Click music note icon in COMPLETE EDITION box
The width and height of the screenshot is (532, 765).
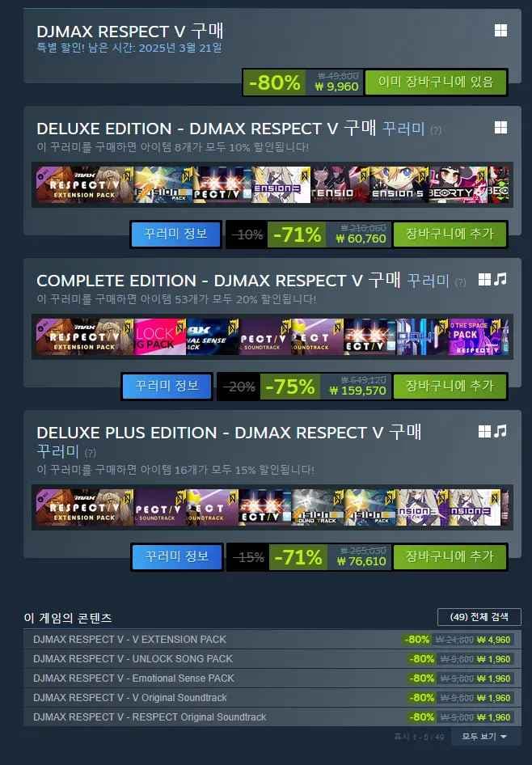(500, 280)
